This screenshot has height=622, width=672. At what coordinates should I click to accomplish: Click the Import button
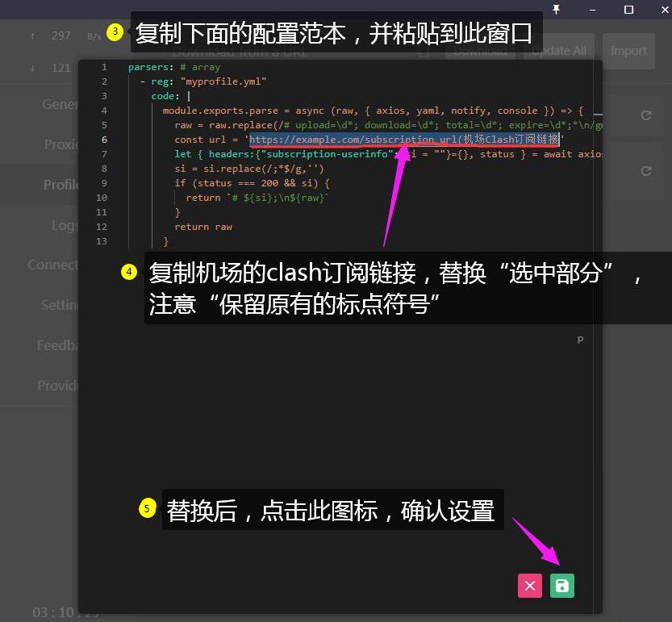628,51
